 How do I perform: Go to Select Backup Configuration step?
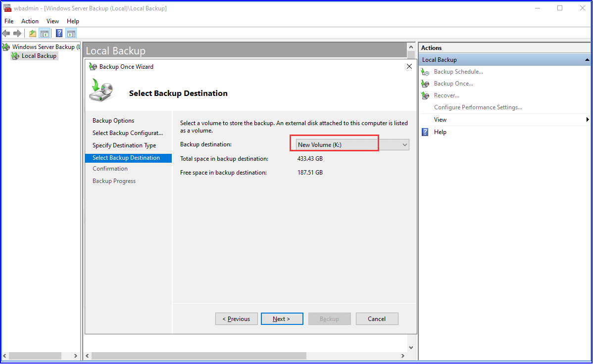tap(128, 133)
